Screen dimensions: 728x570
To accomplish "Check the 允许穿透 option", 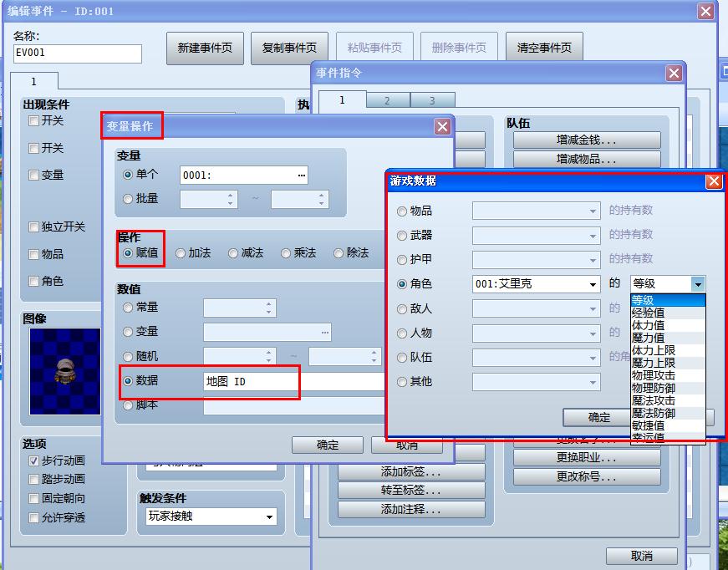I will [33, 517].
